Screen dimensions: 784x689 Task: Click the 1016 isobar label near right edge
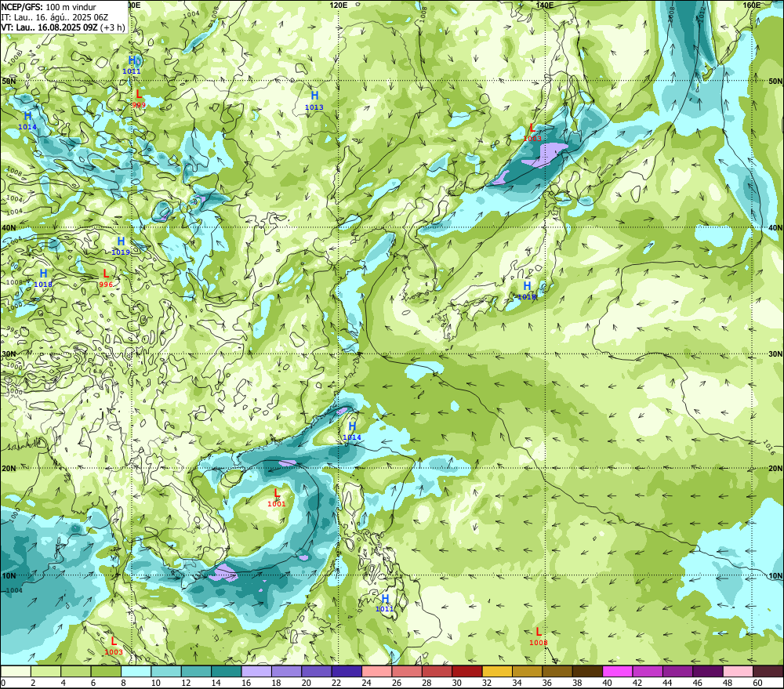770,448
